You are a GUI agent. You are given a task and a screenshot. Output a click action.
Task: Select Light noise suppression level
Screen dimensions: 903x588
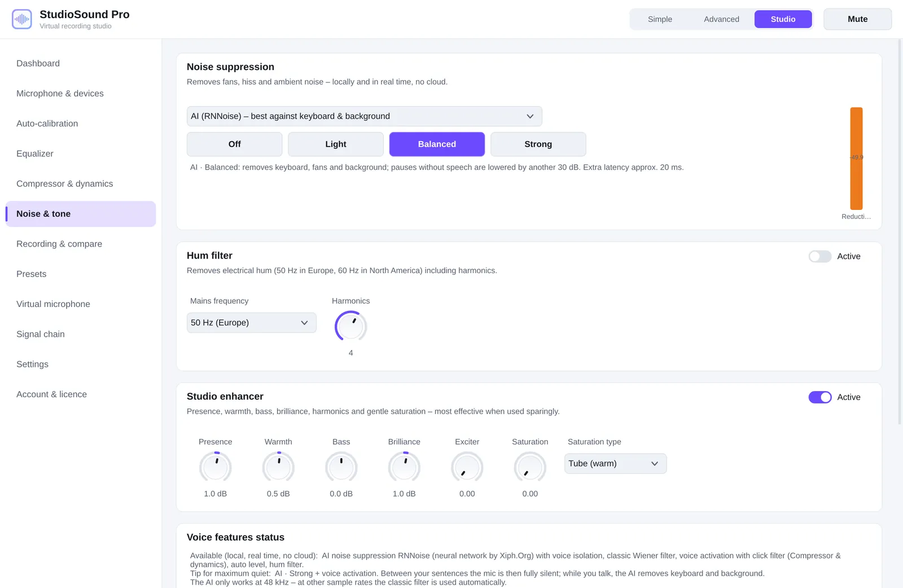[x=336, y=144]
